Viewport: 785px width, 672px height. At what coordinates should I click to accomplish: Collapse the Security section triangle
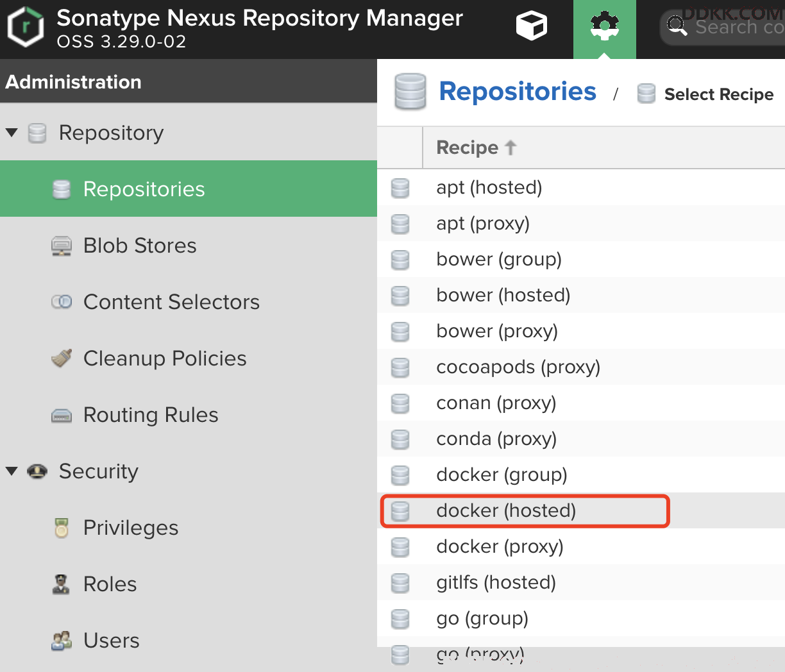tap(12, 471)
